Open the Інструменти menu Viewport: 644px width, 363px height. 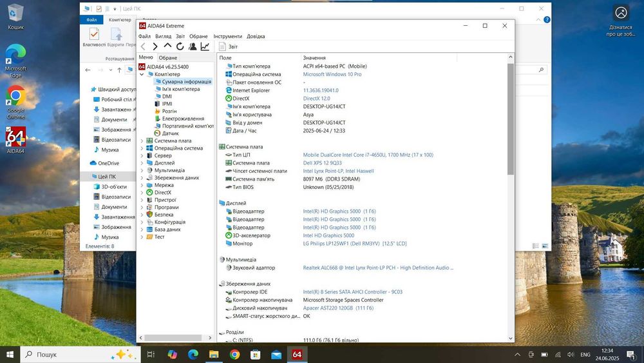(227, 36)
